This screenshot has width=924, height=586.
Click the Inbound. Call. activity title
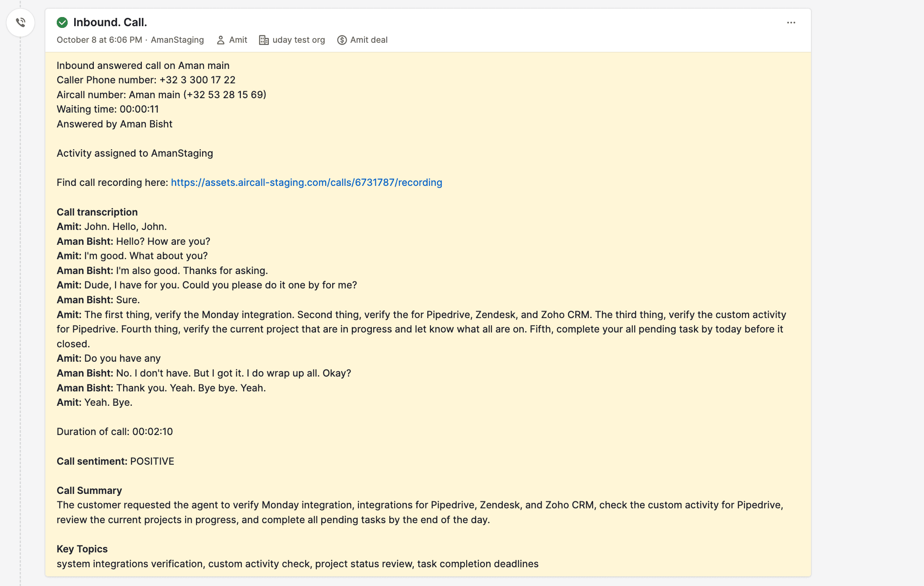110,22
